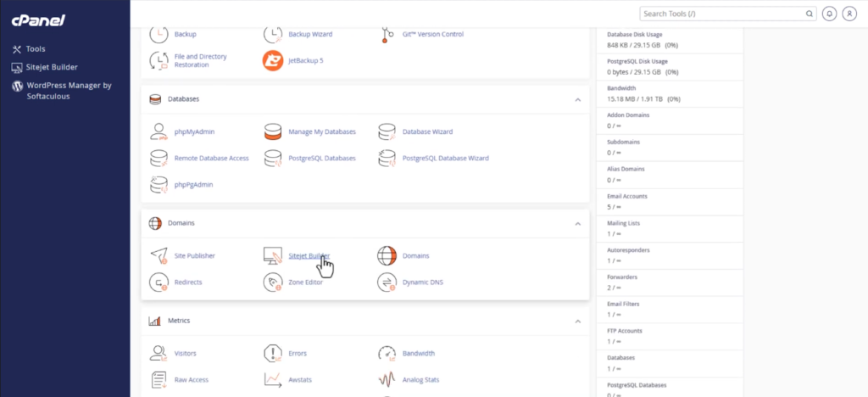Screen dimensions: 868x397
Task: Open the Git Version Control icon
Action: coord(387,34)
